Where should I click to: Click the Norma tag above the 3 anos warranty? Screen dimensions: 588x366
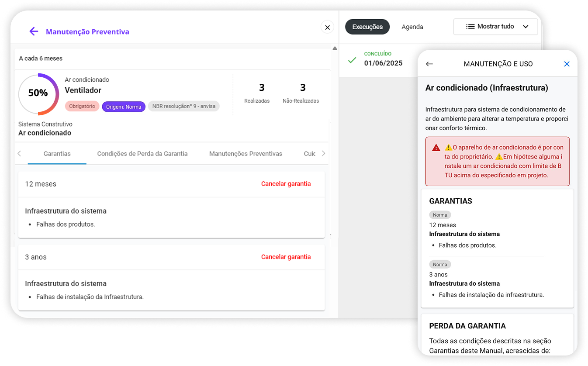pyautogui.click(x=440, y=264)
